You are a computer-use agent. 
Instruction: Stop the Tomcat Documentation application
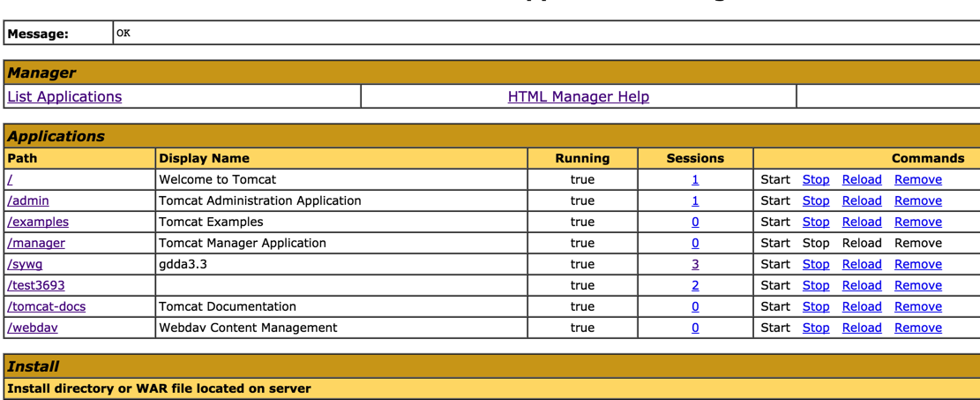click(816, 306)
